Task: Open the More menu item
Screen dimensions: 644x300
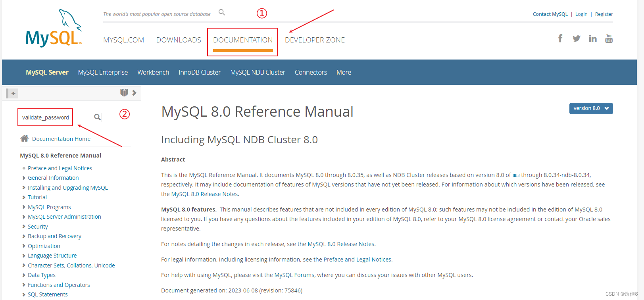Action: tap(344, 72)
